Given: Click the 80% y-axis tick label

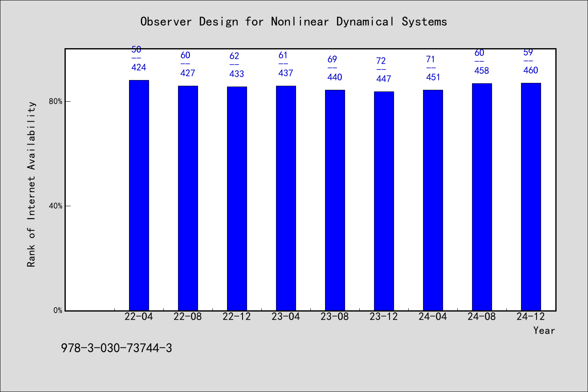Looking at the screenshot, I should pos(56,101).
